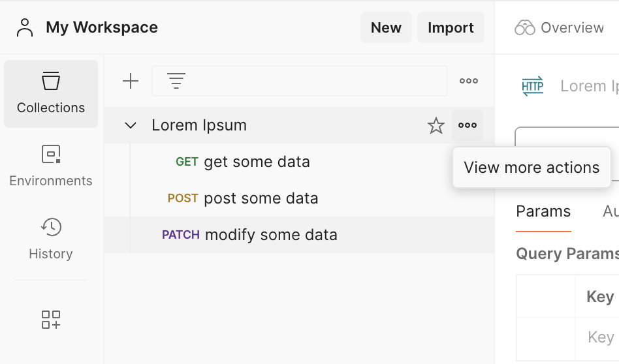
Task: Click the filter collections search field
Action: (x=307, y=81)
